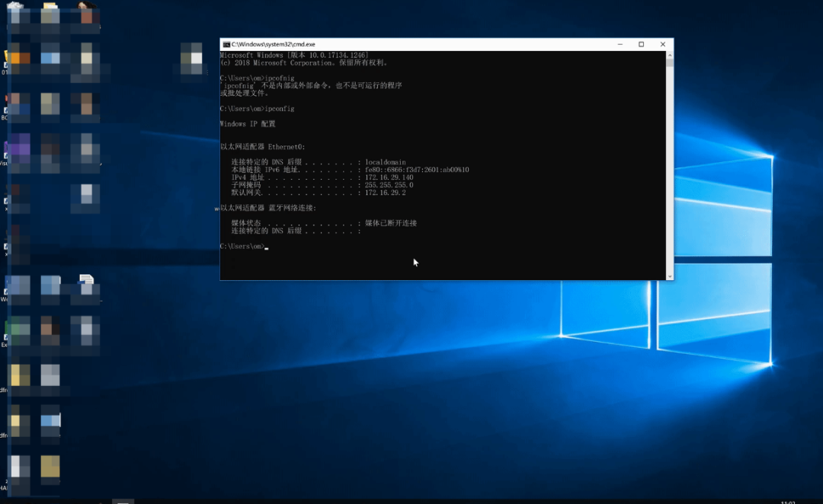
Task: Close the cmd.exe window
Action: [662, 45]
